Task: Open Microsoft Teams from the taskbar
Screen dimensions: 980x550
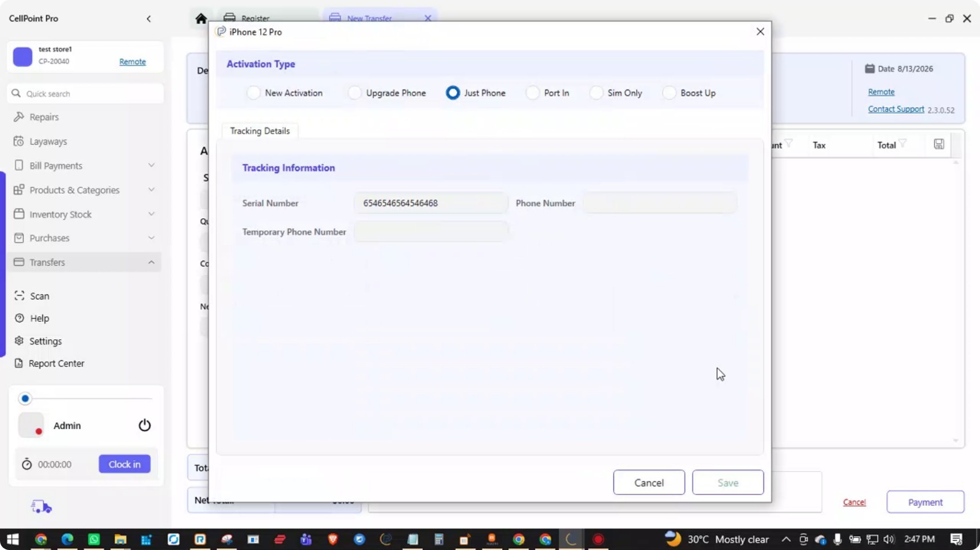Action: [x=306, y=540]
